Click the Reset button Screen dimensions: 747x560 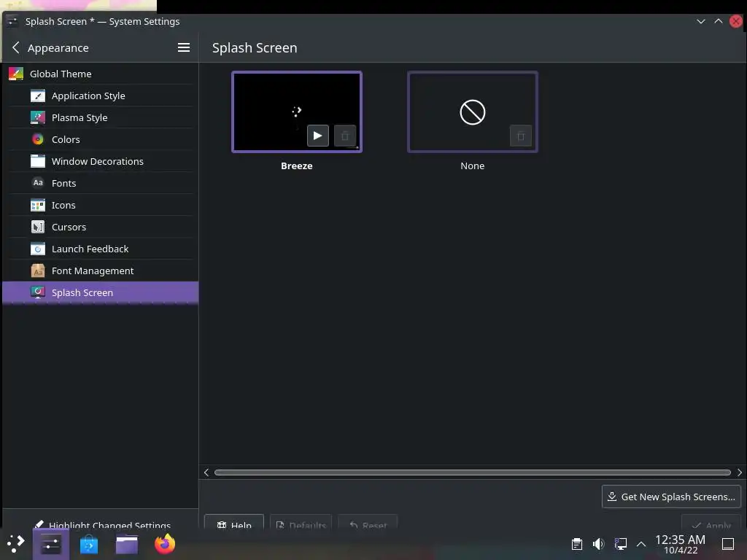point(368,522)
